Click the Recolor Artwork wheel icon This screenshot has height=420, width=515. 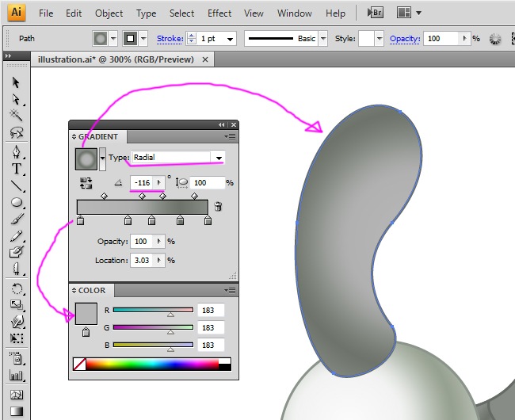[495, 39]
